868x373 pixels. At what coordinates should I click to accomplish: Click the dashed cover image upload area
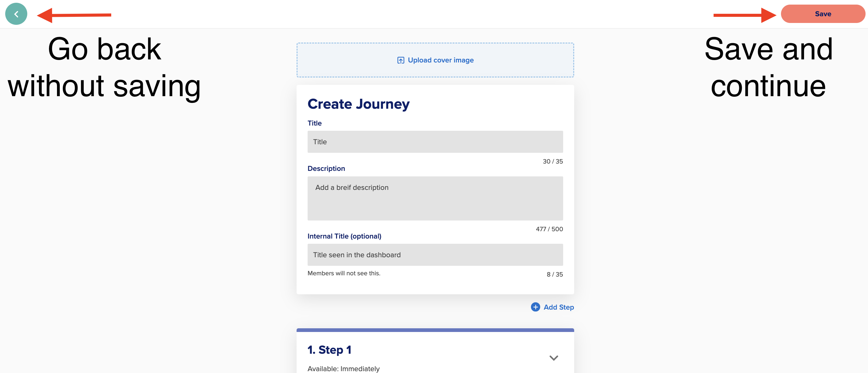(435, 60)
